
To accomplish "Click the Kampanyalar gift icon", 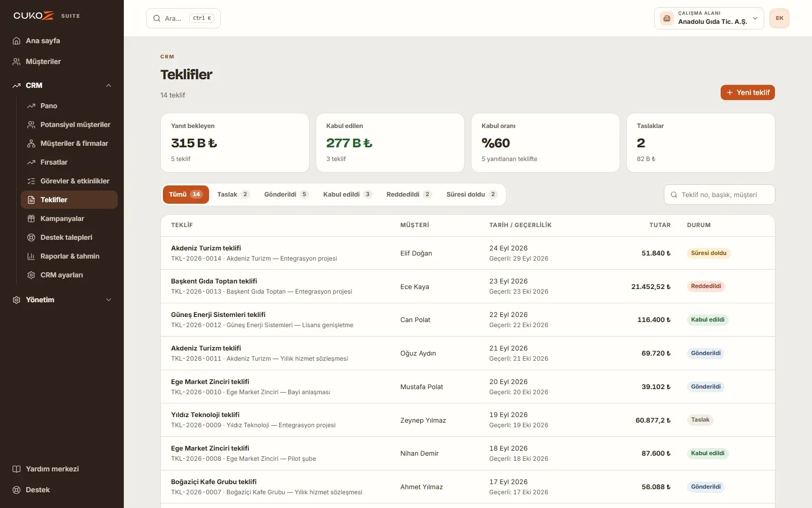I will click(31, 218).
